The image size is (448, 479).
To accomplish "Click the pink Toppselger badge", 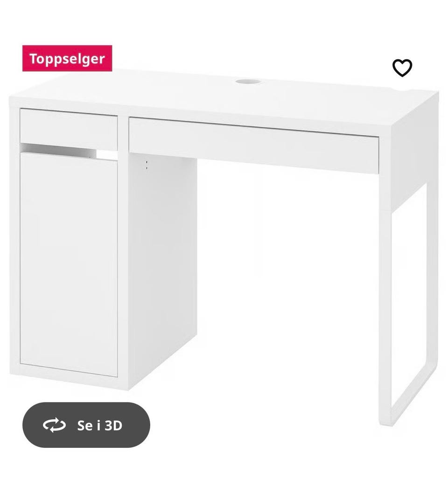I will click(x=67, y=58).
